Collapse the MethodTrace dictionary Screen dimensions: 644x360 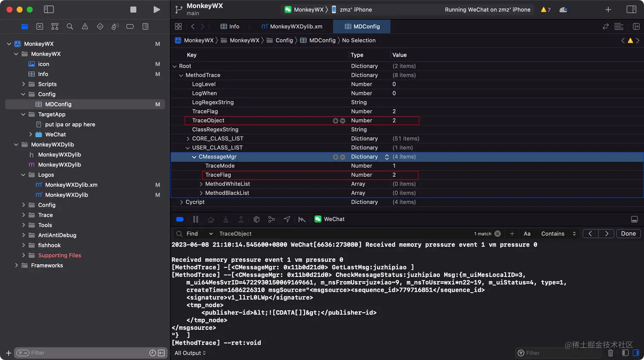coord(181,75)
